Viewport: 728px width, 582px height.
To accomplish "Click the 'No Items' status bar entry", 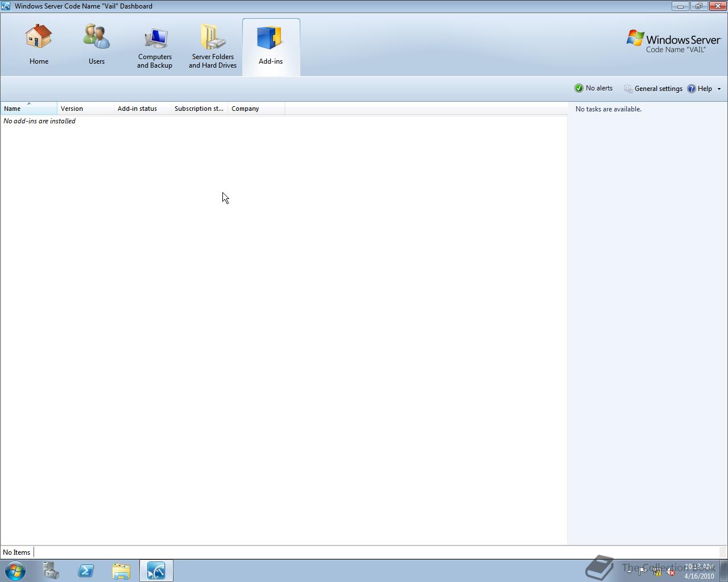I will [16, 552].
